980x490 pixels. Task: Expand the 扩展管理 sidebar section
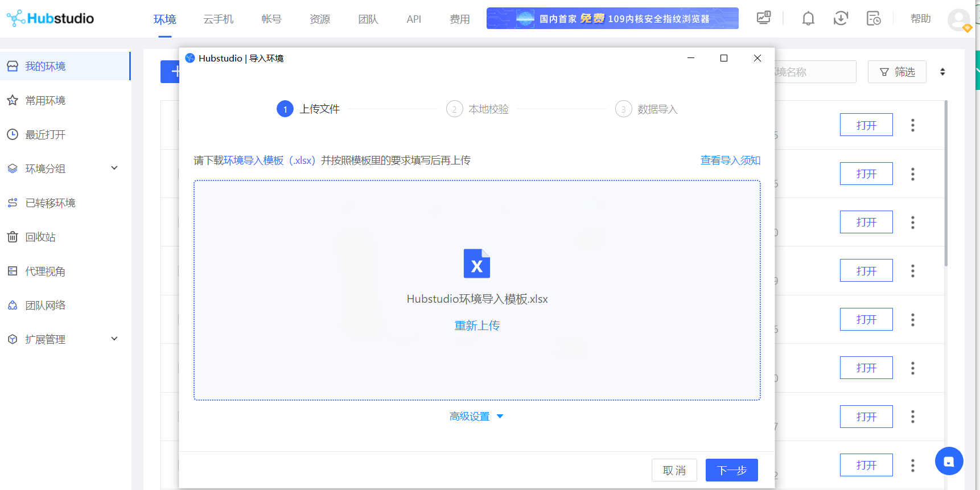tap(114, 339)
